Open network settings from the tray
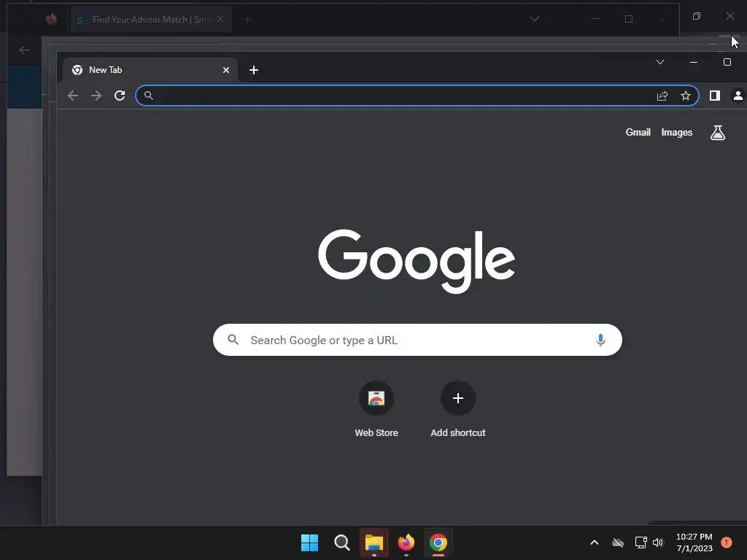Screen dimensions: 747x560 point(640,542)
